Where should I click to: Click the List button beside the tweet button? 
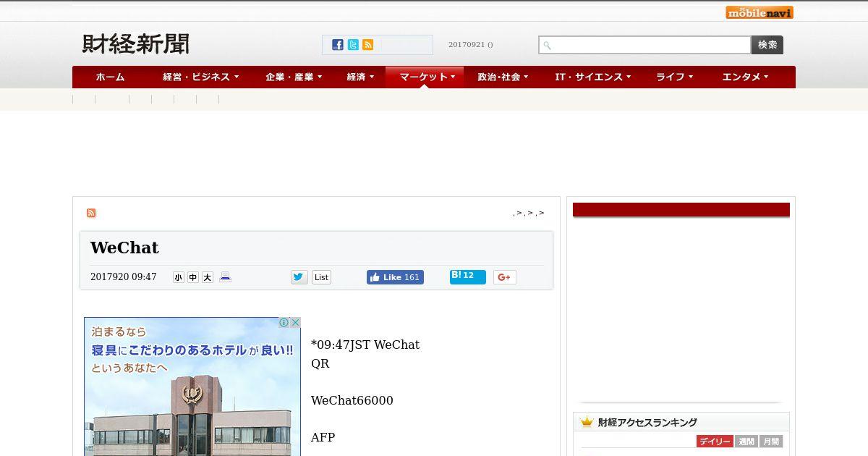(x=321, y=277)
